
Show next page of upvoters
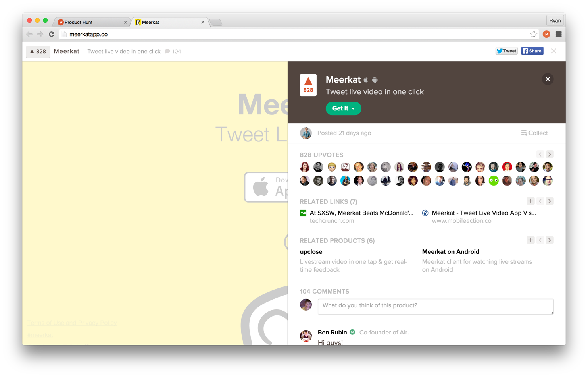click(550, 154)
